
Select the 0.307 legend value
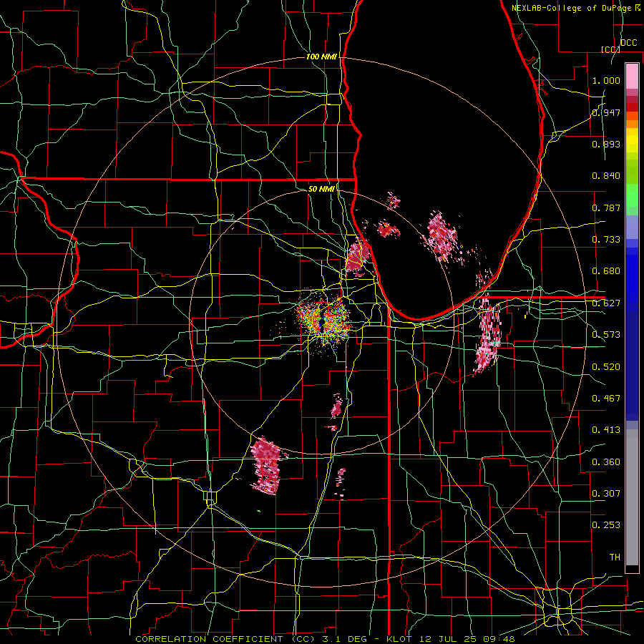[x=606, y=494]
